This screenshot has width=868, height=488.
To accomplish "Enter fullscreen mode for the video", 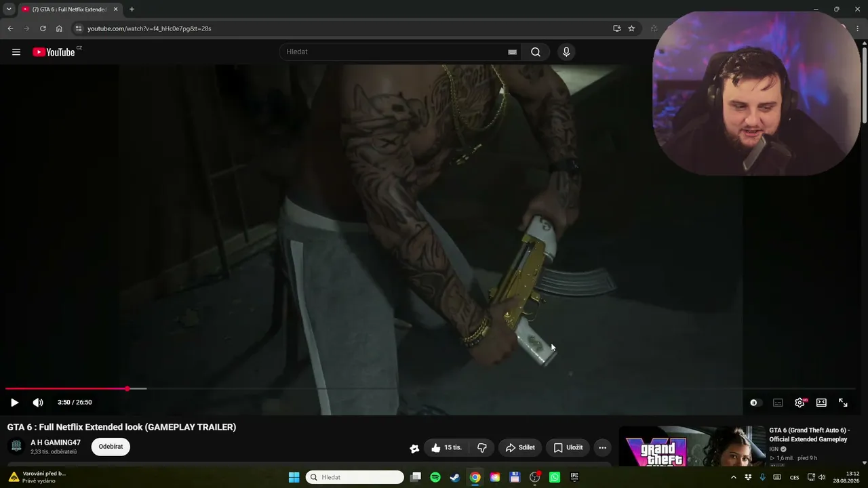I will pyautogui.click(x=843, y=403).
